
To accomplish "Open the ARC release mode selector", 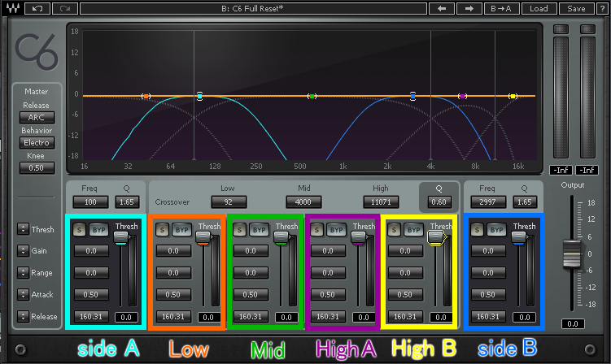I will tap(37, 117).
